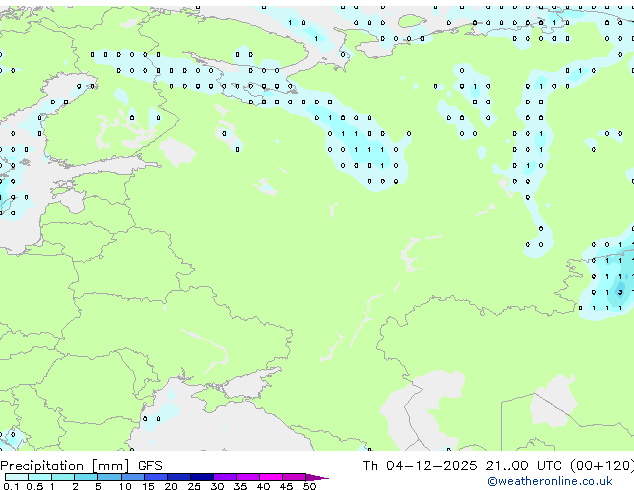The width and height of the screenshot is (634, 490).
Task: Select legend swatch between 20 and 25
Action: click(179, 477)
